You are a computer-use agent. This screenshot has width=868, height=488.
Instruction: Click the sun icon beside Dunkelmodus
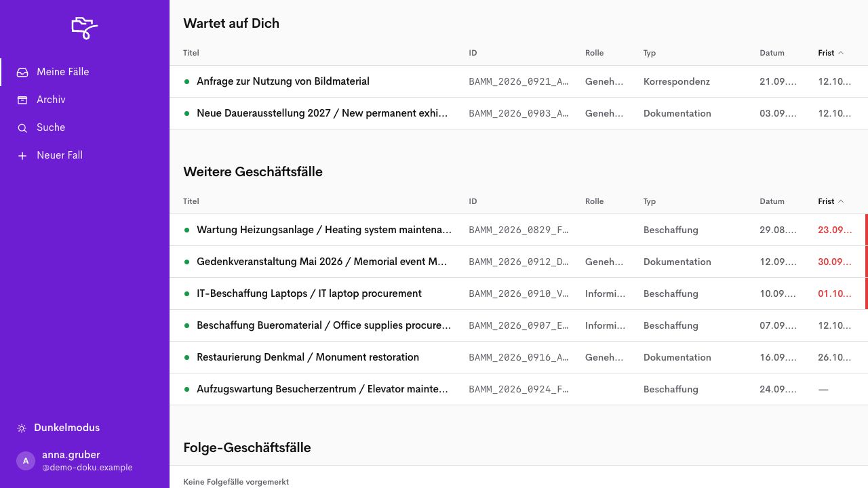pyautogui.click(x=22, y=428)
